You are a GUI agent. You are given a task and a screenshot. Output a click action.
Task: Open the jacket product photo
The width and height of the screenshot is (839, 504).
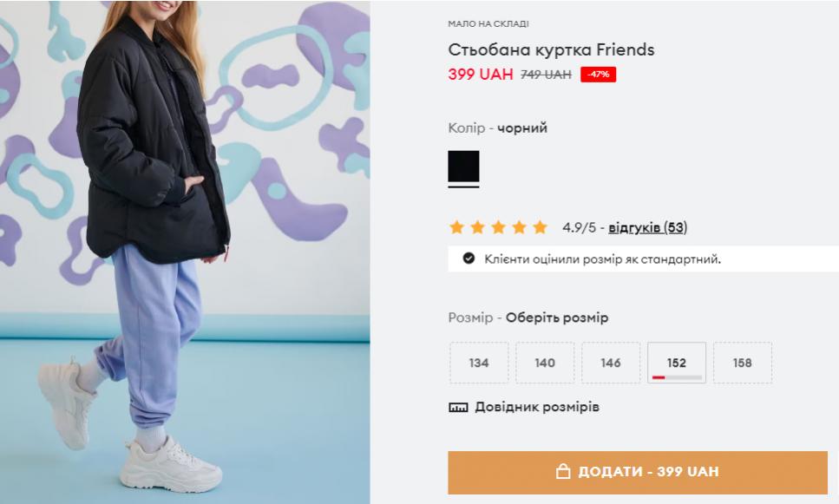(x=185, y=252)
